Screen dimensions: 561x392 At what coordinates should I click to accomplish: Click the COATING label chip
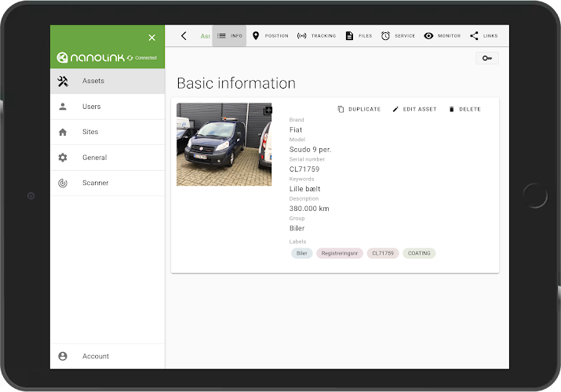419,253
